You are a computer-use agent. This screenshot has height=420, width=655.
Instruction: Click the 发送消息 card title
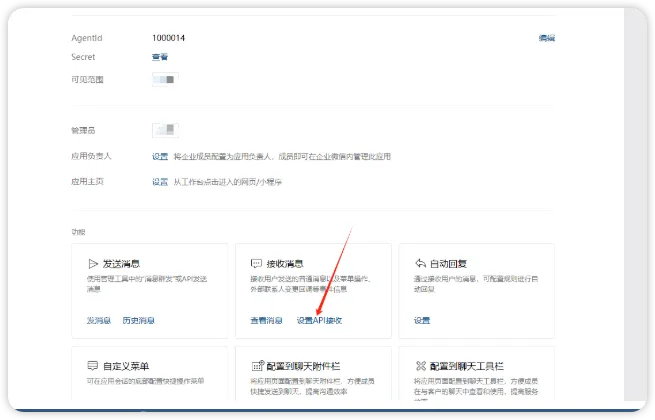121,264
